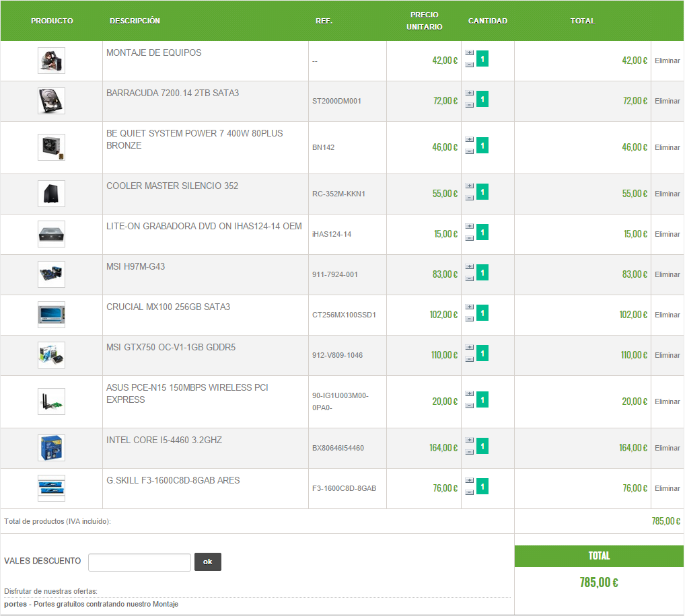Click quantity box of INTEL CORE I5-4460
This screenshot has height=616, width=685.
(482, 446)
